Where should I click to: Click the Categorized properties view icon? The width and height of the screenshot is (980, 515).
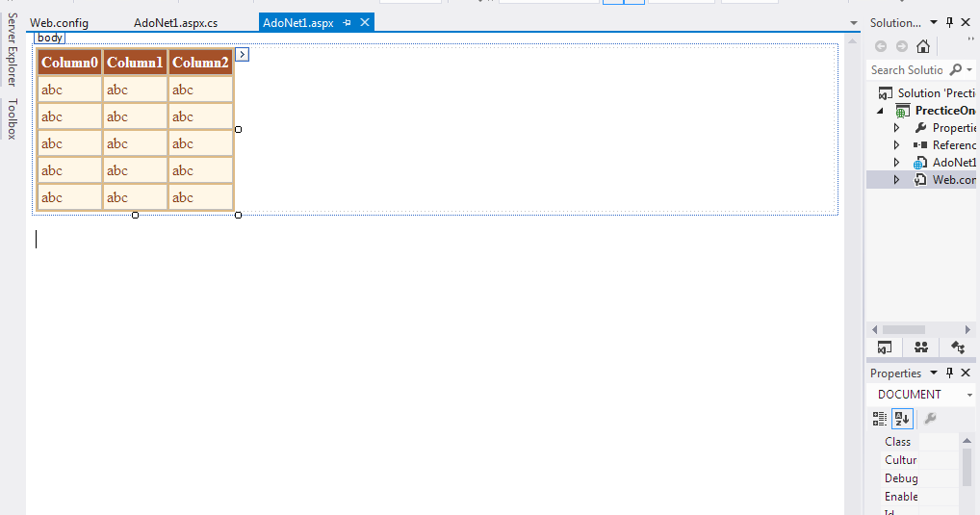click(x=880, y=418)
